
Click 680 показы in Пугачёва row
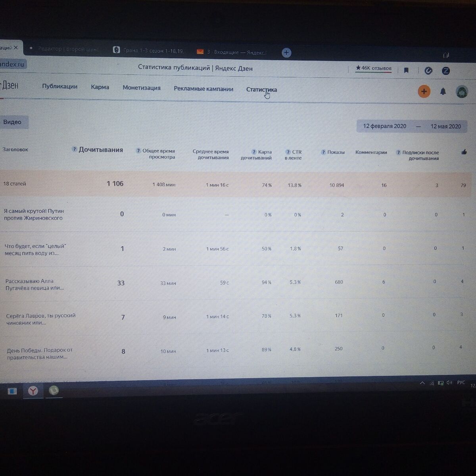point(339,282)
